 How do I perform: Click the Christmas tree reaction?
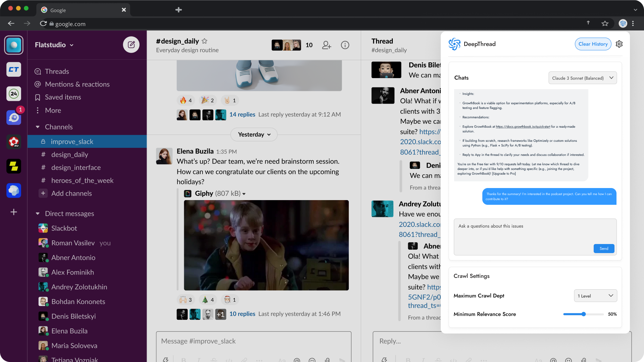(x=208, y=300)
